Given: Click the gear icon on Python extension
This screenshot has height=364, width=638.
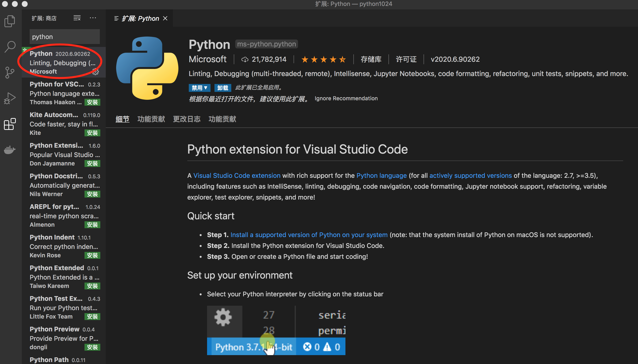Looking at the screenshot, I should [96, 72].
